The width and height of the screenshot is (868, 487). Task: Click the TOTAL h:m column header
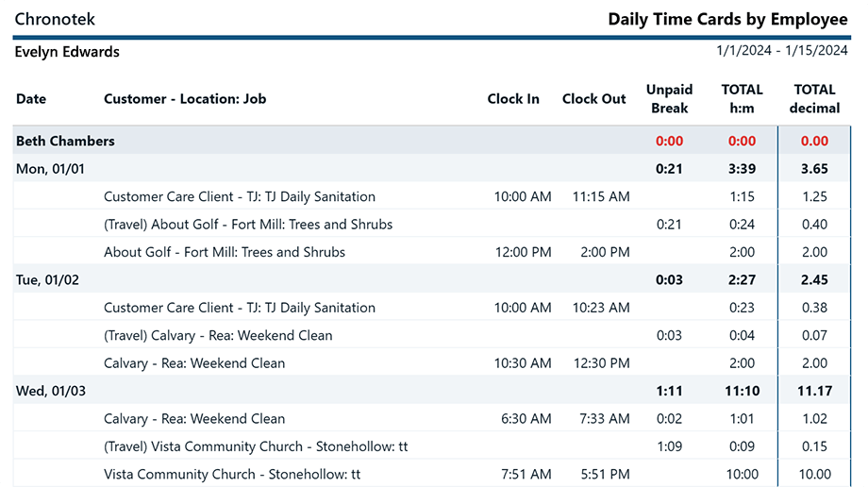742,98
